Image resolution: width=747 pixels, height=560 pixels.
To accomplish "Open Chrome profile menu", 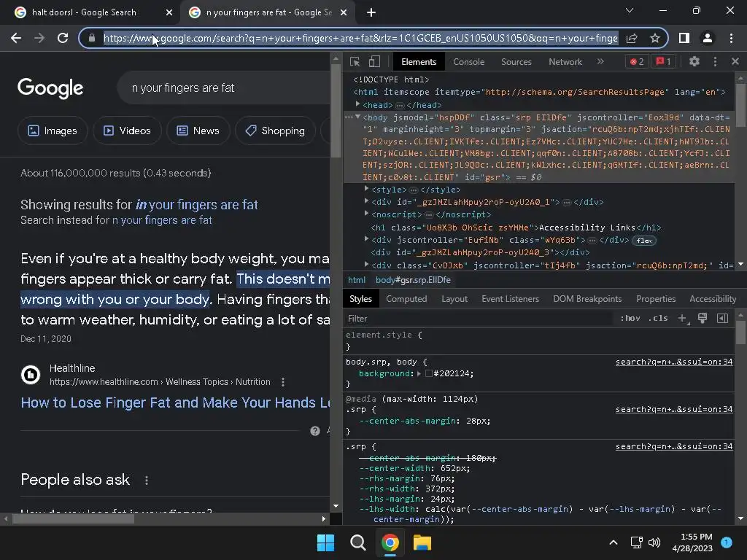I will pyautogui.click(x=708, y=38).
